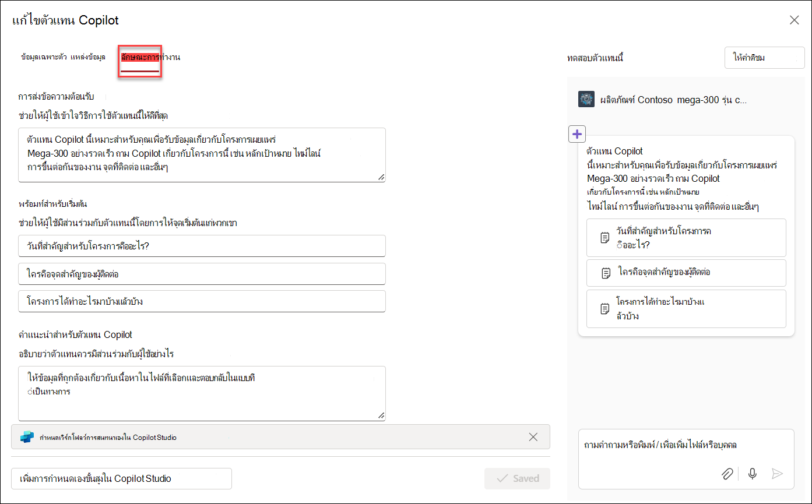Click the คำแนะนำสำหรับตัวแทน Copilot heading
Image resolution: width=812 pixels, height=504 pixels.
click(75, 335)
